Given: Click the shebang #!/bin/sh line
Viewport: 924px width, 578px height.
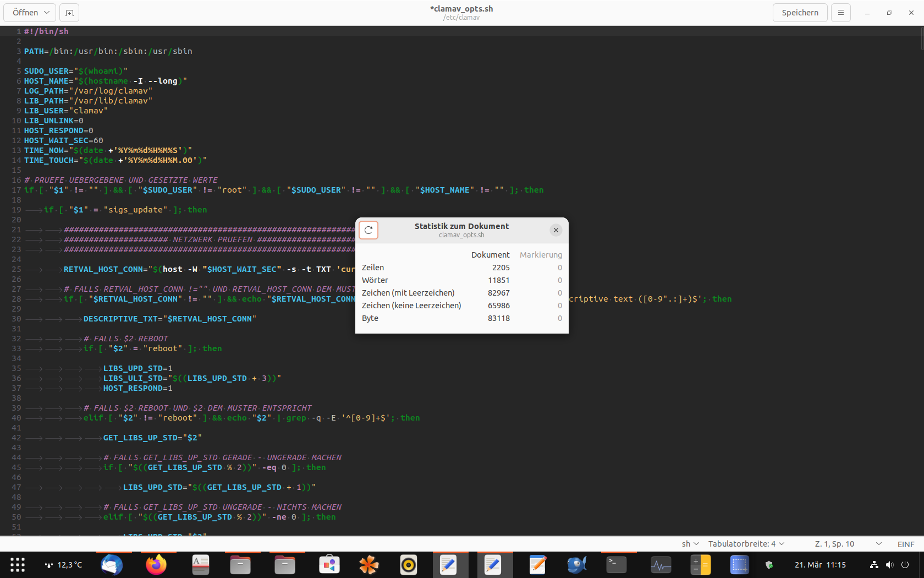Looking at the screenshot, I should coord(46,31).
